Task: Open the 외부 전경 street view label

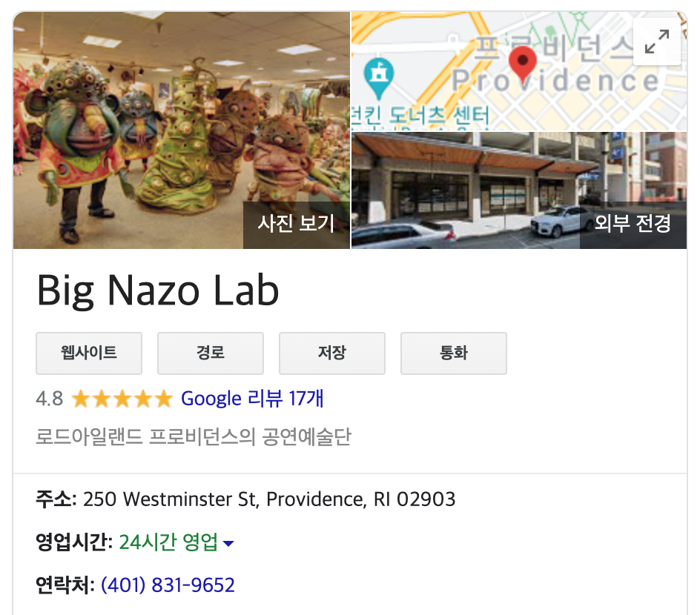Action: [x=633, y=225]
